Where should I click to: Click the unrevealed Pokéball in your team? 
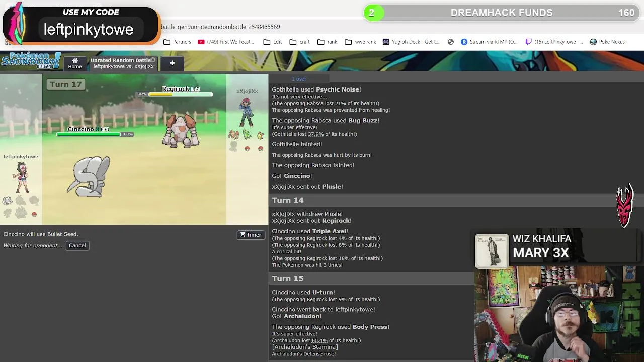point(34,214)
